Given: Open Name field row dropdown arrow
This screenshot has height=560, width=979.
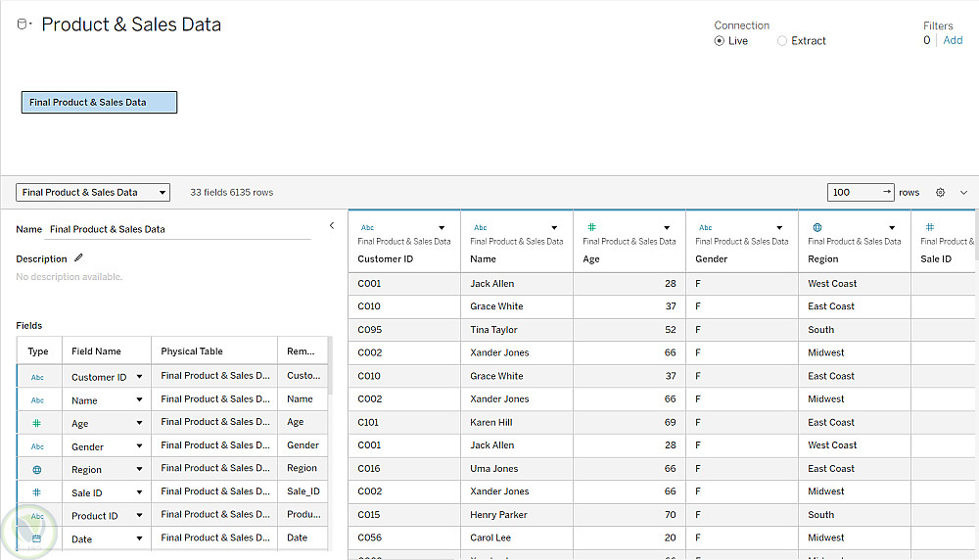Looking at the screenshot, I should [x=139, y=399].
